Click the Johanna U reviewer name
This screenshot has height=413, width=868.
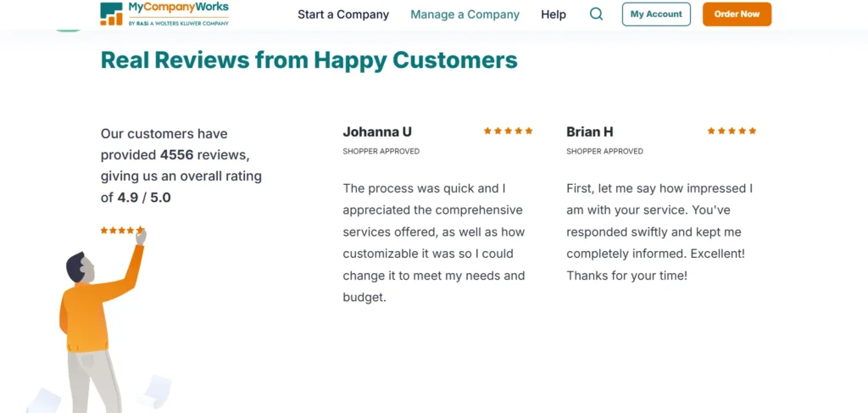pyautogui.click(x=377, y=131)
